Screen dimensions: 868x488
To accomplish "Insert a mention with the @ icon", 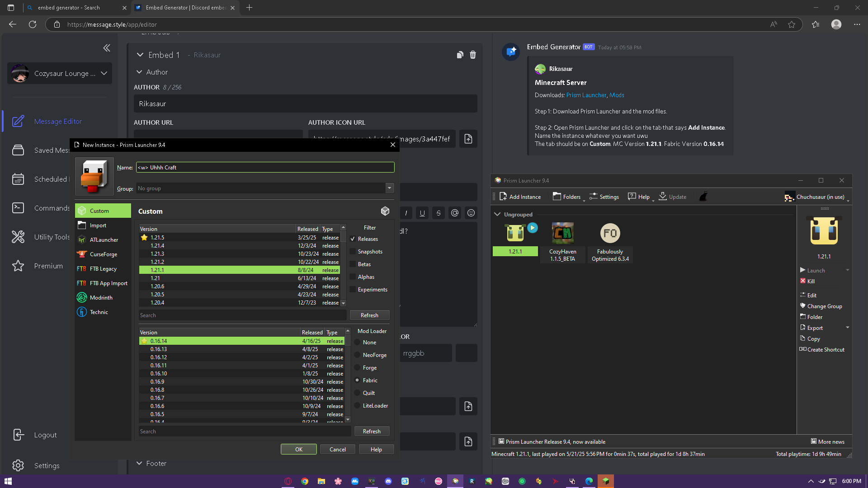I will (x=455, y=213).
